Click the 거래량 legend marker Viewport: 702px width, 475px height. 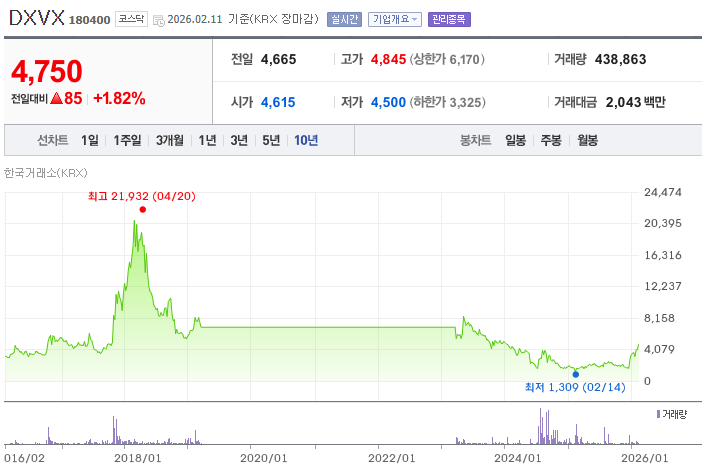(x=658, y=413)
